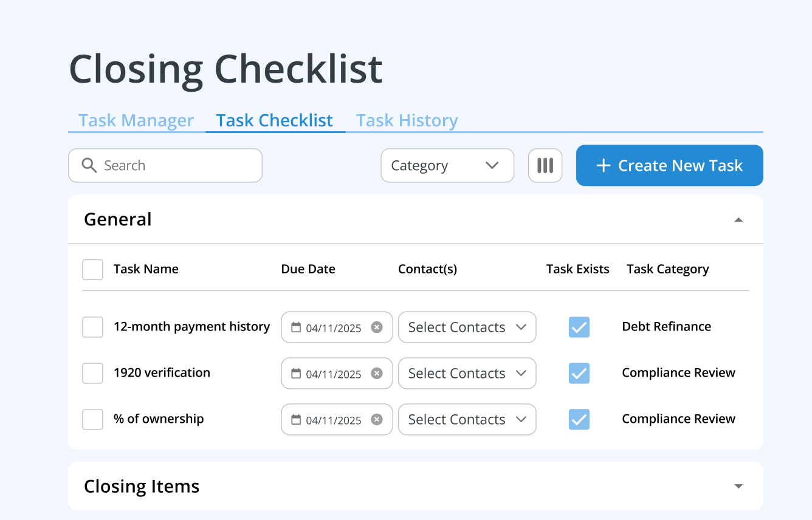812x520 pixels.
Task: Open the Category filter dropdown
Action: (447, 165)
